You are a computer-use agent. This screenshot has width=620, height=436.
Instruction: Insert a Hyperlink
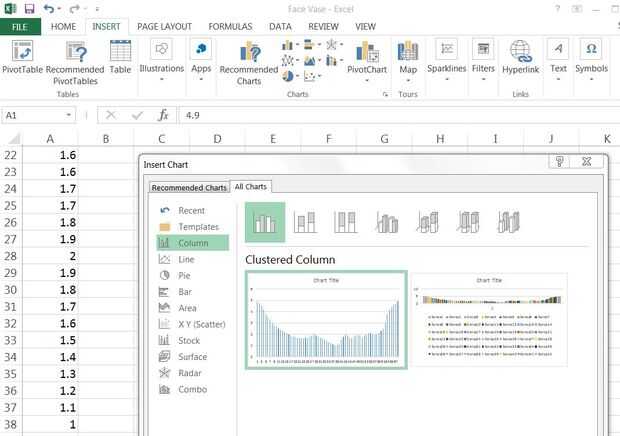520,57
